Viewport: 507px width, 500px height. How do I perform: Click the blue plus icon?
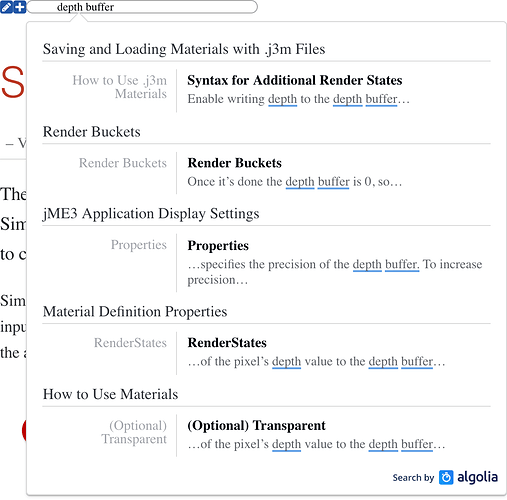(x=20, y=7)
